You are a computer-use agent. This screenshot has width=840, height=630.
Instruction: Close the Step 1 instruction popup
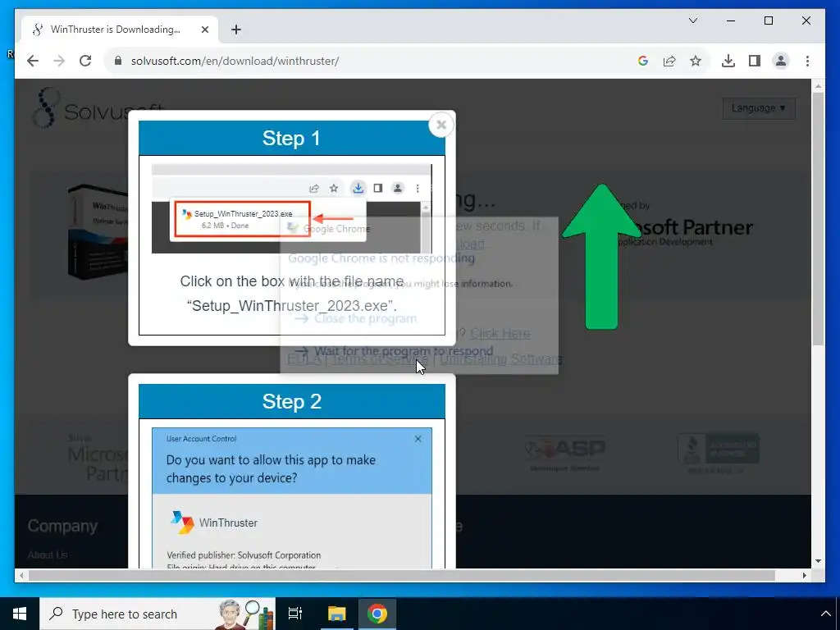[x=441, y=125]
